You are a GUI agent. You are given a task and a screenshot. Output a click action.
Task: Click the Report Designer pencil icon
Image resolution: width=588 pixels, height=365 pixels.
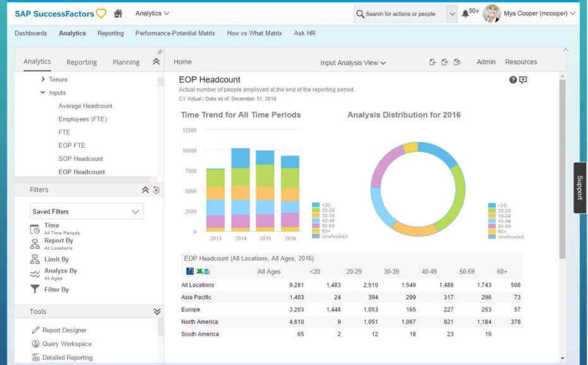tap(35, 330)
